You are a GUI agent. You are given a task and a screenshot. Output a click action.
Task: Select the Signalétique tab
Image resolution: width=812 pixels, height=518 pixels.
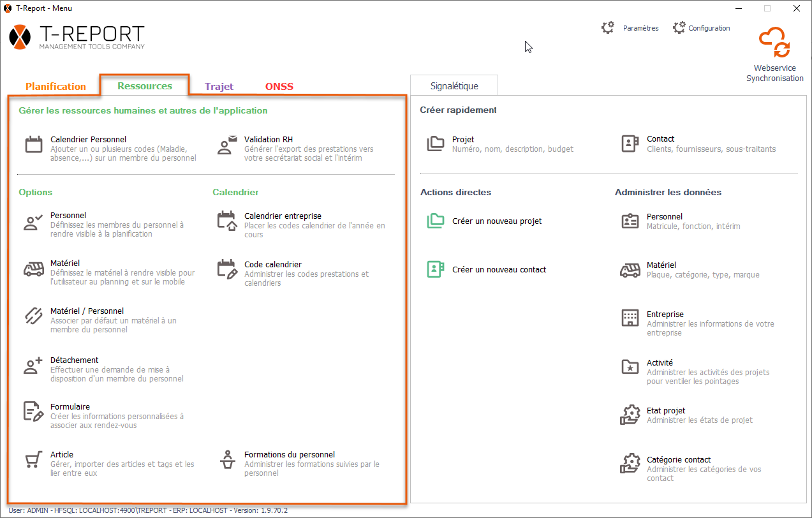point(454,86)
